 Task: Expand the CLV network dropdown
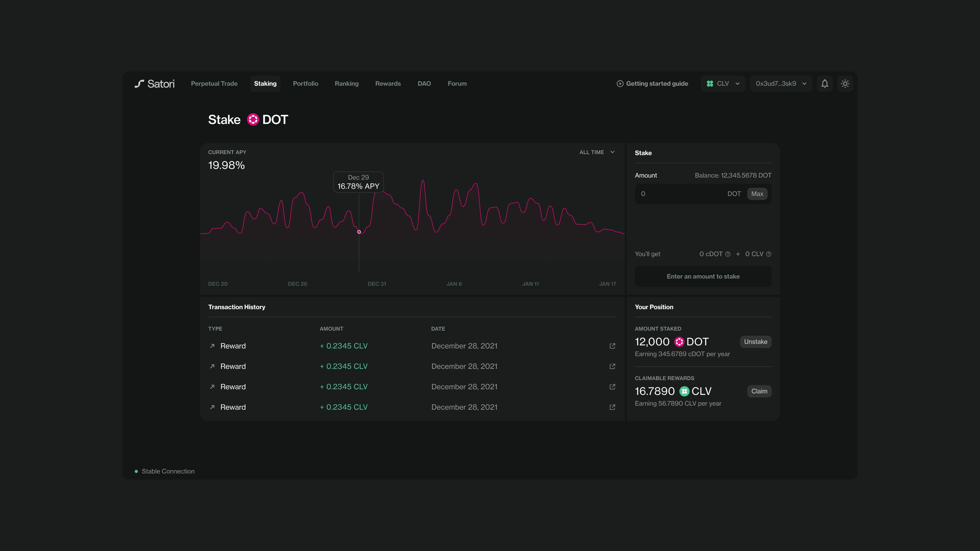click(x=723, y=84)
